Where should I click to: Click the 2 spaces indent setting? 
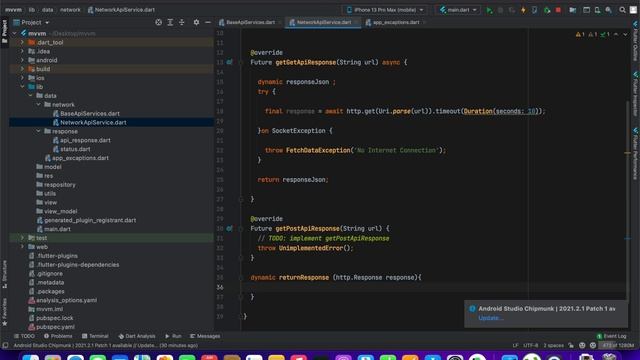(x=553, y=345)
